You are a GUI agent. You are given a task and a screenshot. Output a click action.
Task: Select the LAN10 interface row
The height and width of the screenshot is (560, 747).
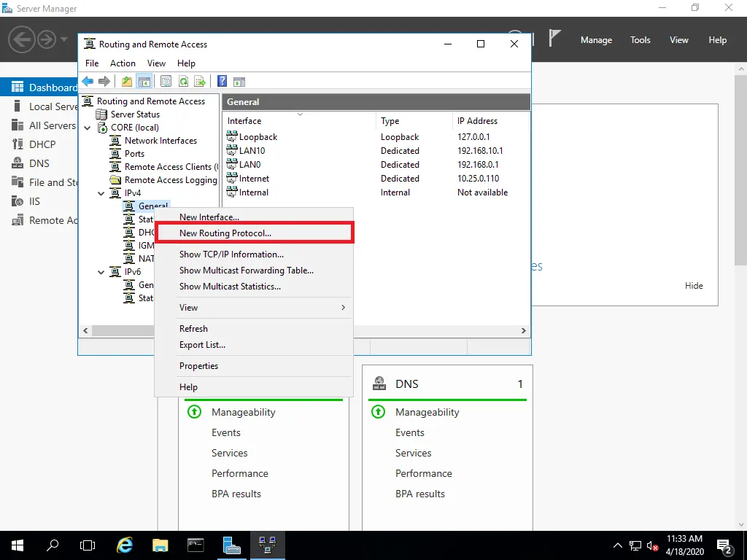pos(376,151)
